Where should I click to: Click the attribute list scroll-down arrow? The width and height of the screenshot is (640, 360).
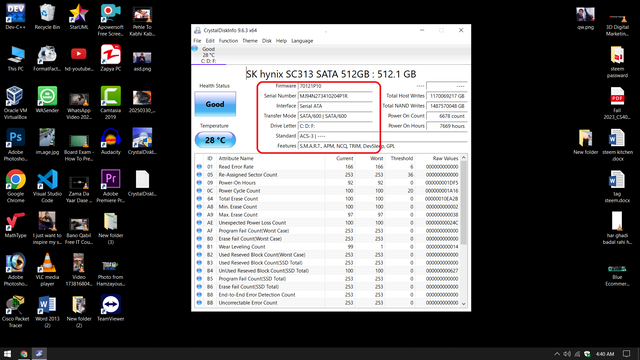pos(463,303)
